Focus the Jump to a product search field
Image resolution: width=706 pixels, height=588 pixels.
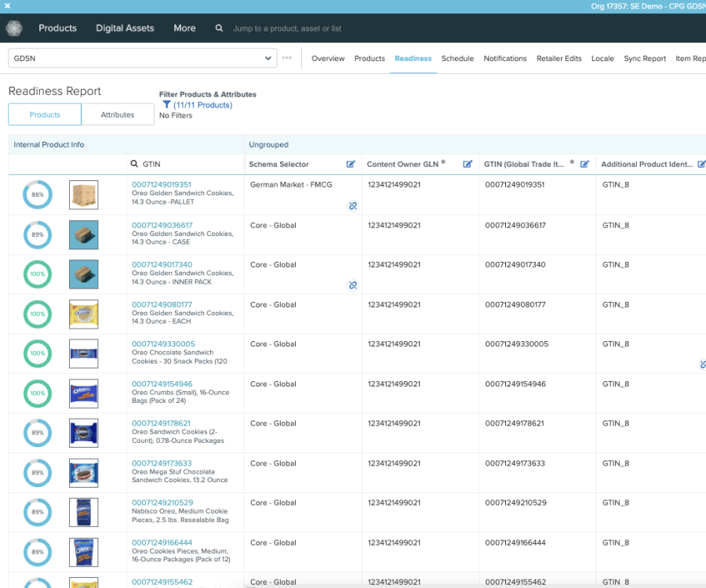coord(287,28)
